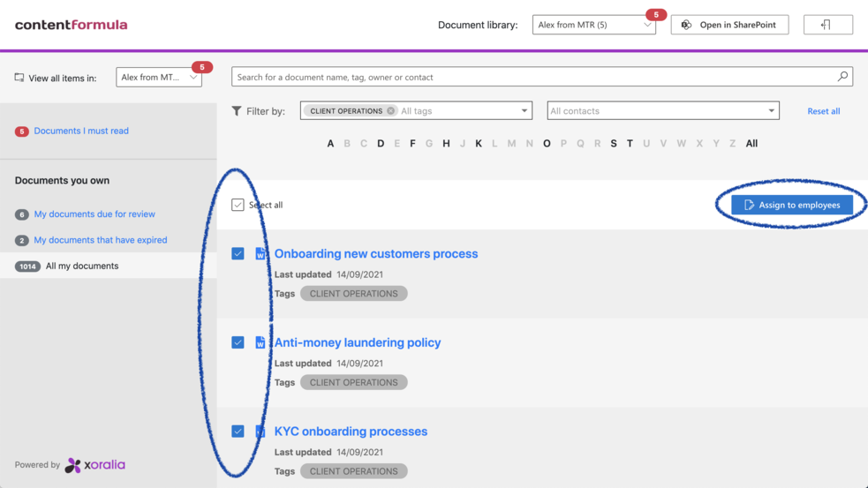This screenshot has width=868, height=488.
Task: Toggle the Select all checkbox
Action: coord(238,205)
